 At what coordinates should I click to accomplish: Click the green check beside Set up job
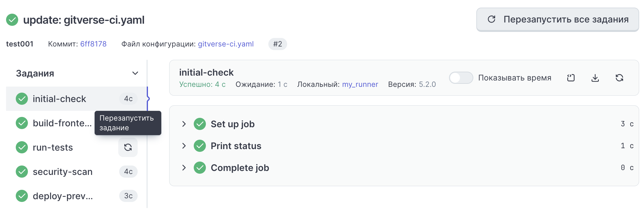click(x=200, y=124)
